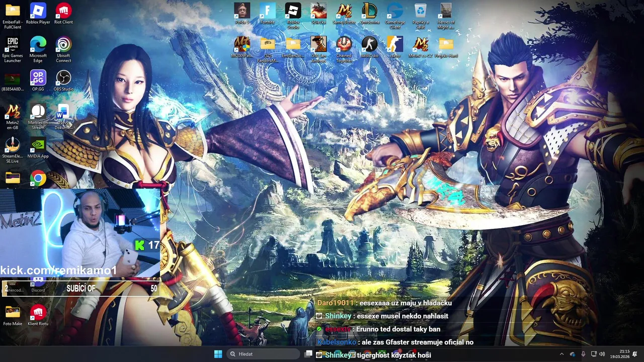Open the EmtGenzio... folder
644x362 pixels.
293,47
